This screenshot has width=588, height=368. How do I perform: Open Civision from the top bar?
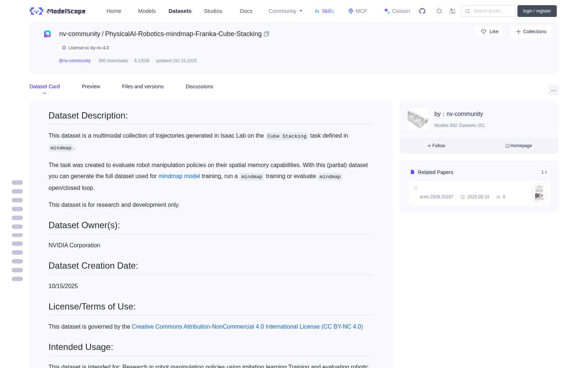tap(397, 11)
